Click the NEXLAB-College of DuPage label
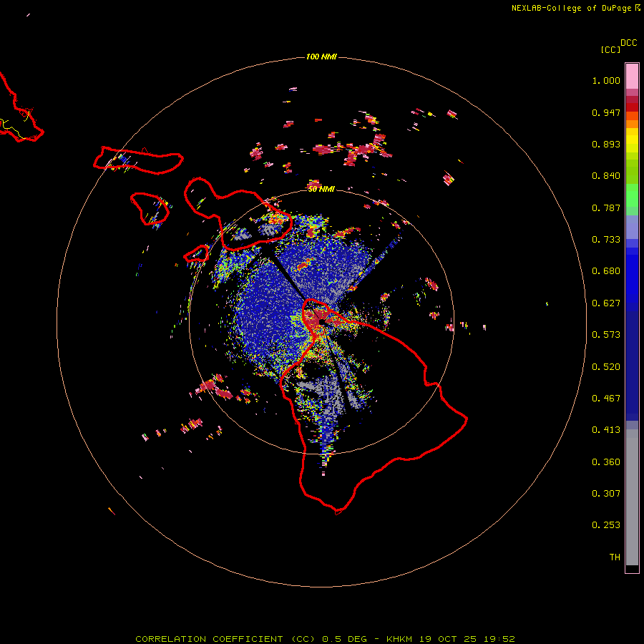Screen dimensions: 644x644 tap(571, 8)
